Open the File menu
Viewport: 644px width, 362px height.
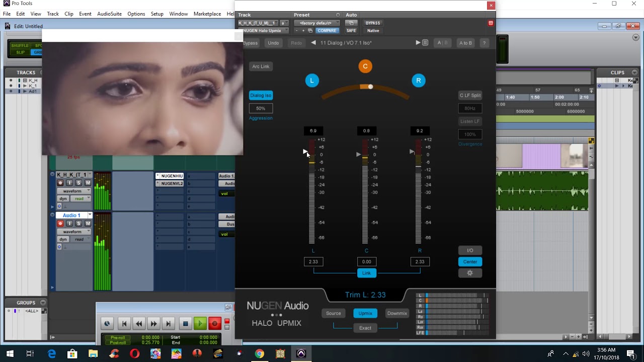pos(7,14)
